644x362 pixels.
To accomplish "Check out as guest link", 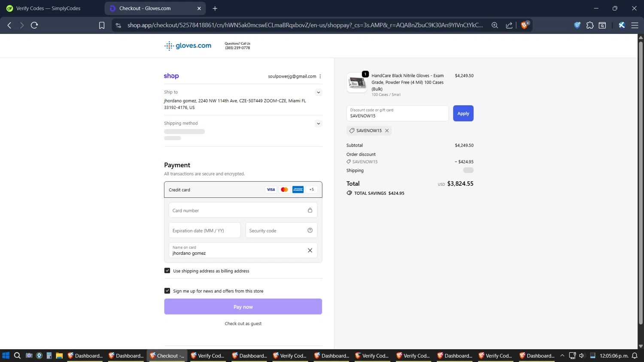I will pyautogui.click(x=243, y=323).
